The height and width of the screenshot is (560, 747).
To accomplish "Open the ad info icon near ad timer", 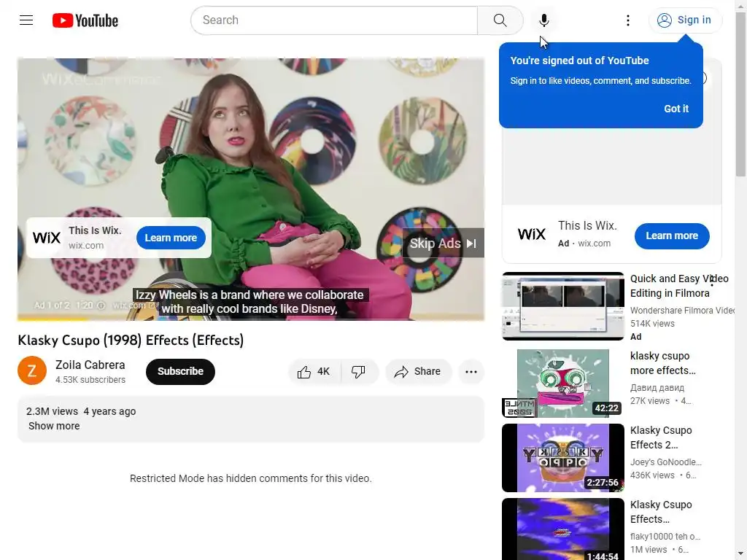I will 101,306.
